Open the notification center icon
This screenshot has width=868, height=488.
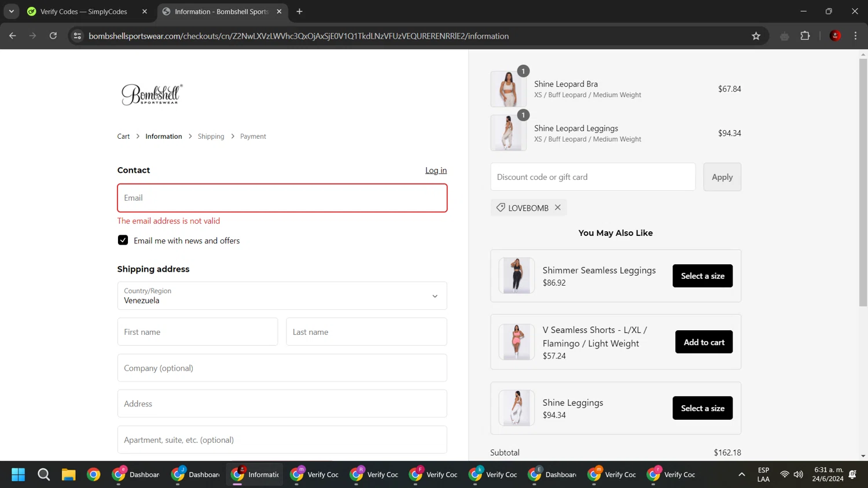tap(852, 475)
